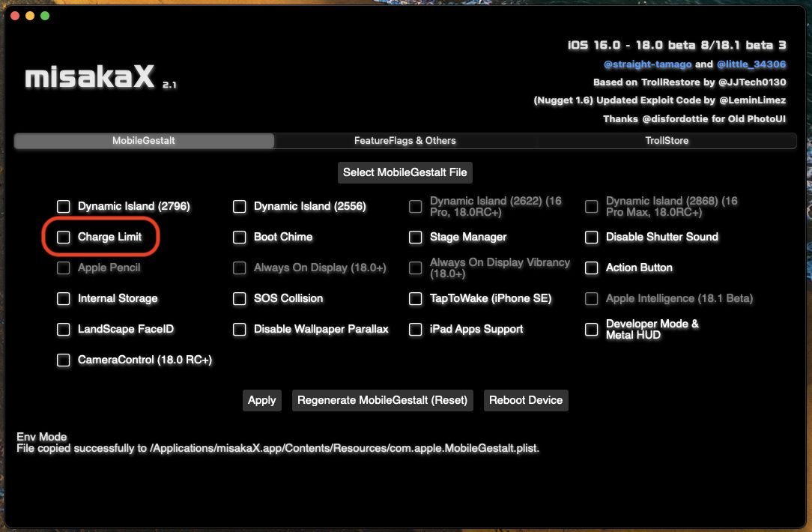Toggle Internal Storage checkbox

coord(63,298)
